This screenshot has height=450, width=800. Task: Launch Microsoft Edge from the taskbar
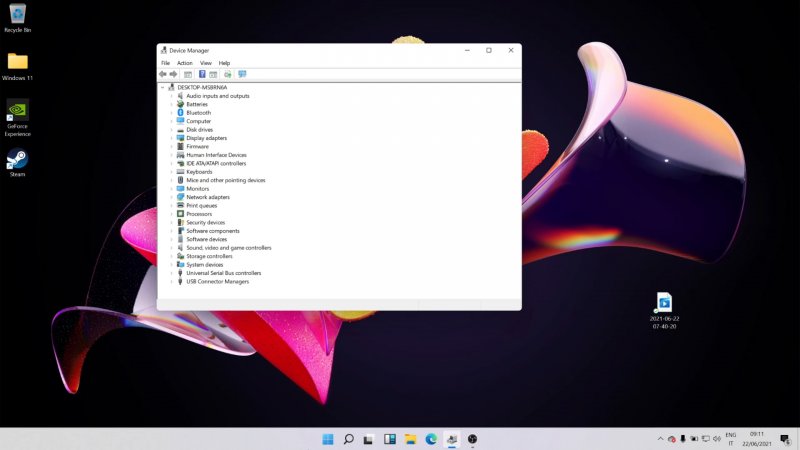[431, 439]
